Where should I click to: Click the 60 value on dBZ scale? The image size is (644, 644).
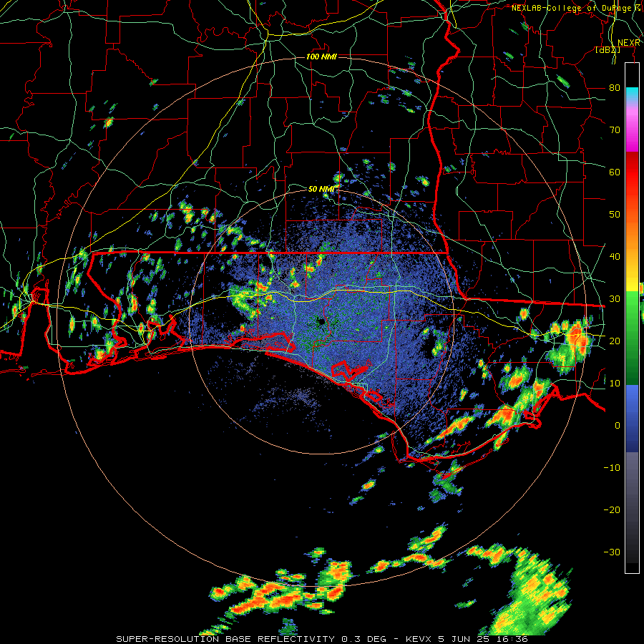coord(615,172)
